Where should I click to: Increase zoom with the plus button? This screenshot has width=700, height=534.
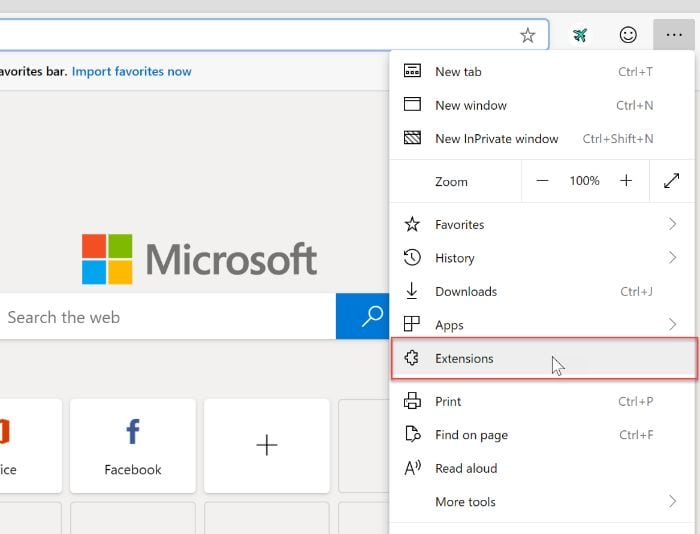[626, 180]
